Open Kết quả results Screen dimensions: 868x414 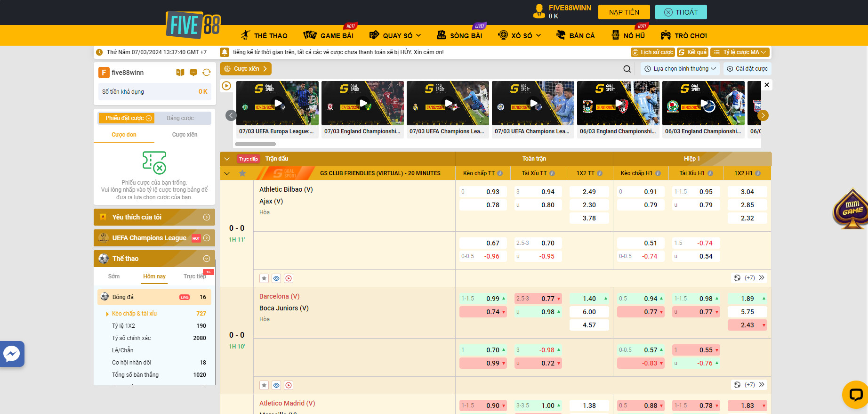tap(692, 52)
